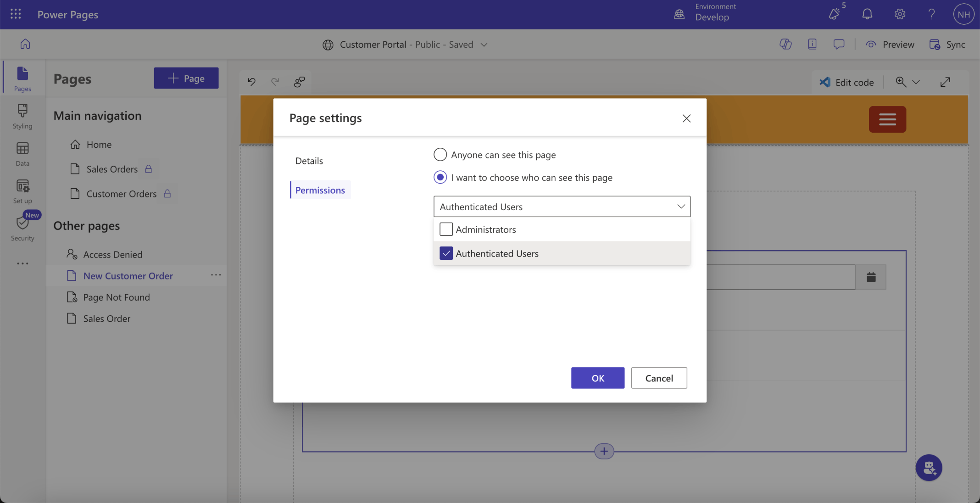
Task: Click the OK button
Action: click(597, 378)
